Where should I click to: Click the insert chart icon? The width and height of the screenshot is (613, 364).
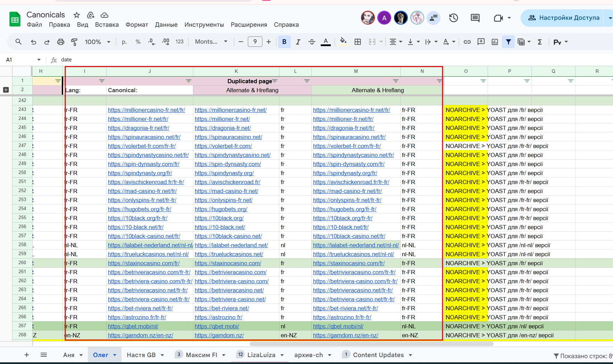point(495,42)
